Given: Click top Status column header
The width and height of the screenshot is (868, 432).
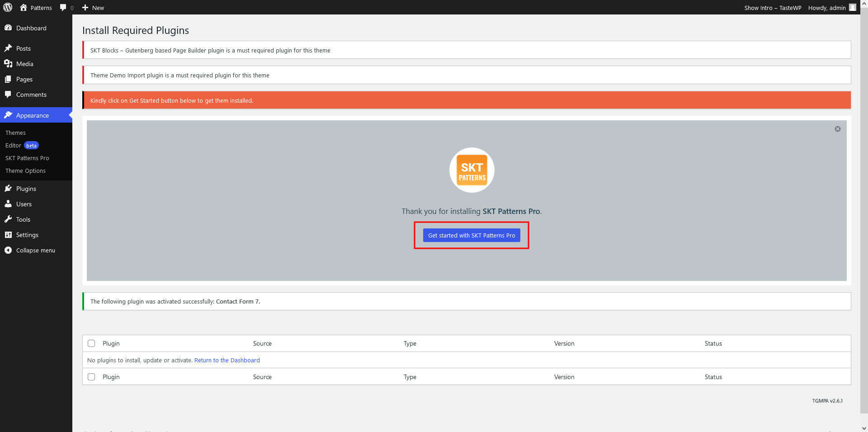Looking at the screenshot, I should pyautogui.click(x=713, y=343).
